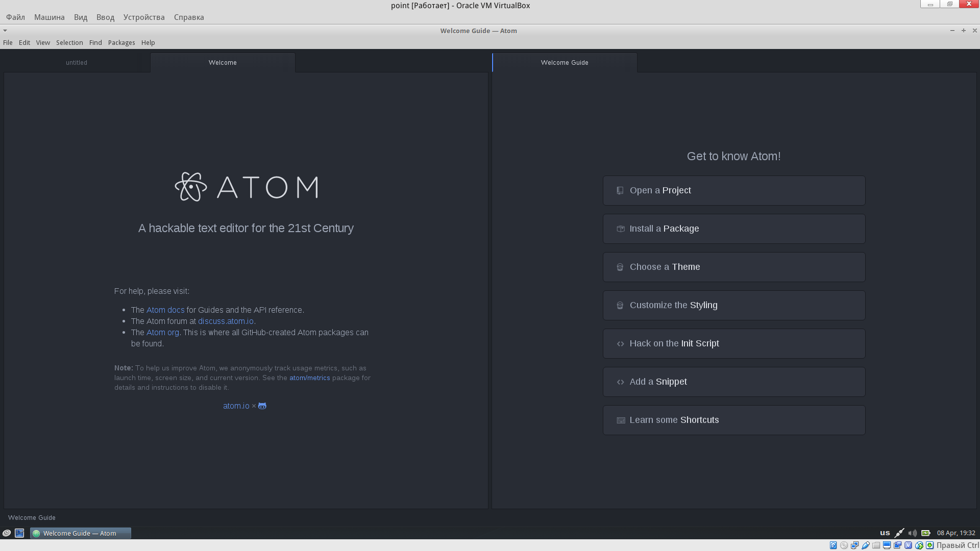Click VirtualBox shared folders status icon
This screenshot has width=980, height=551.
(x=876, y=545)
